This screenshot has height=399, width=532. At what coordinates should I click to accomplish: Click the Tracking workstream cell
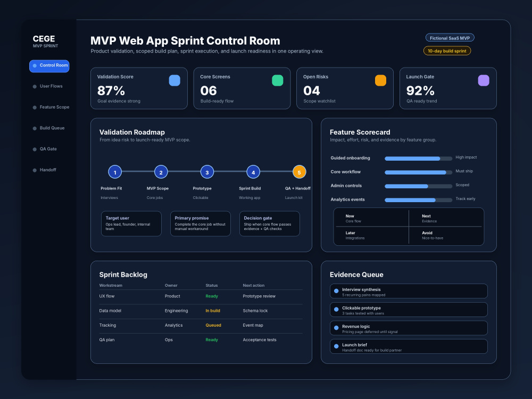coord(107,326)
